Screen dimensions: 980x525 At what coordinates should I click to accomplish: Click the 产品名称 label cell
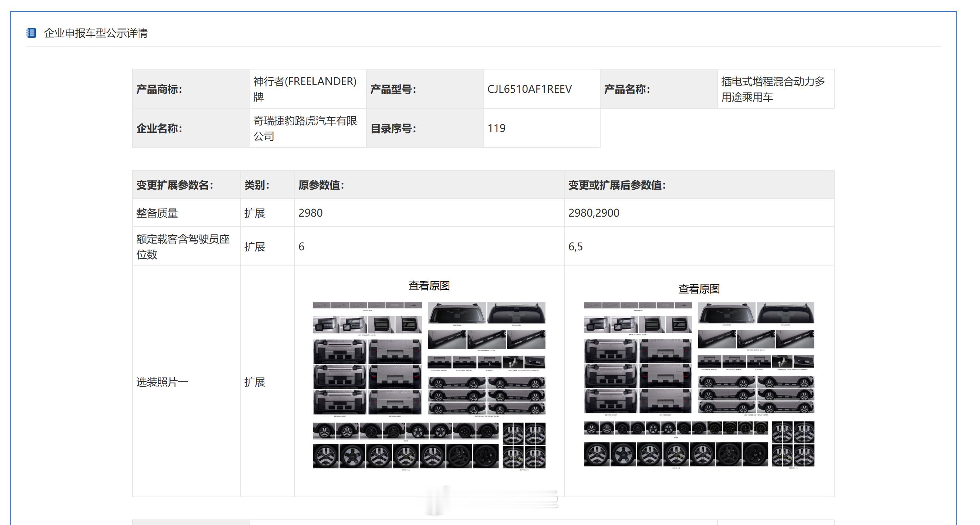click(x=659, y=89)
